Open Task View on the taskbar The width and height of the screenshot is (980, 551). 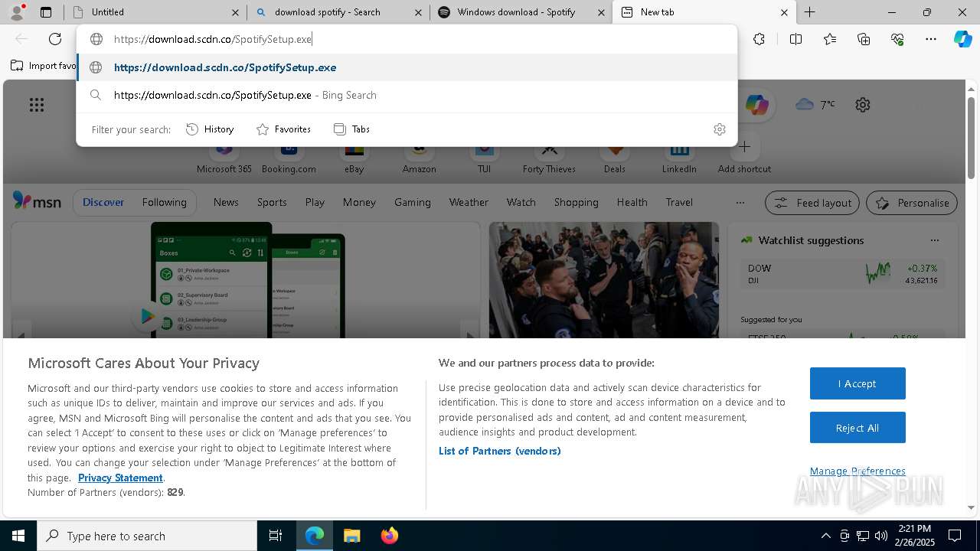coord(276,536)
